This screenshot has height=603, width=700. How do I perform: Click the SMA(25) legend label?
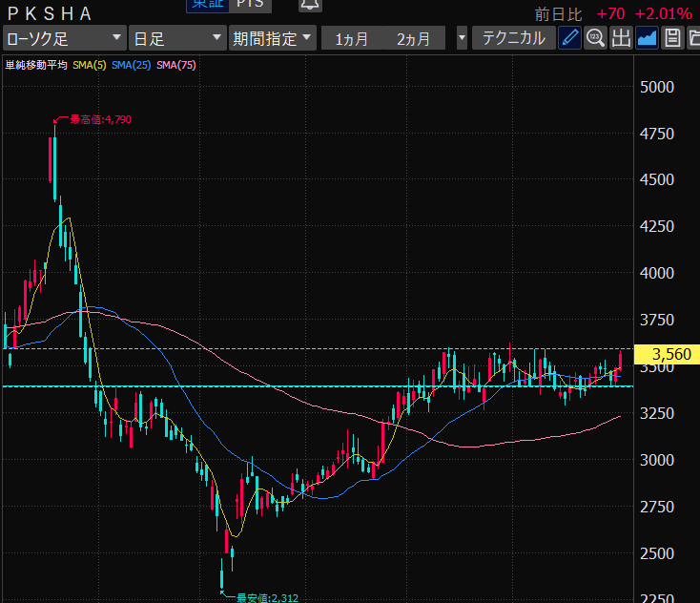point(132,65)
